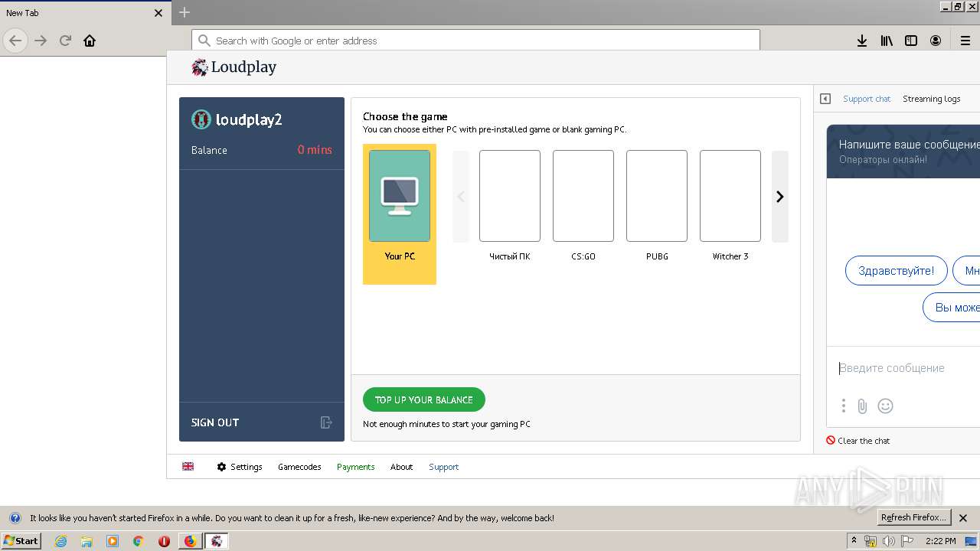Open chat options three-dot menu

point(844,406)
